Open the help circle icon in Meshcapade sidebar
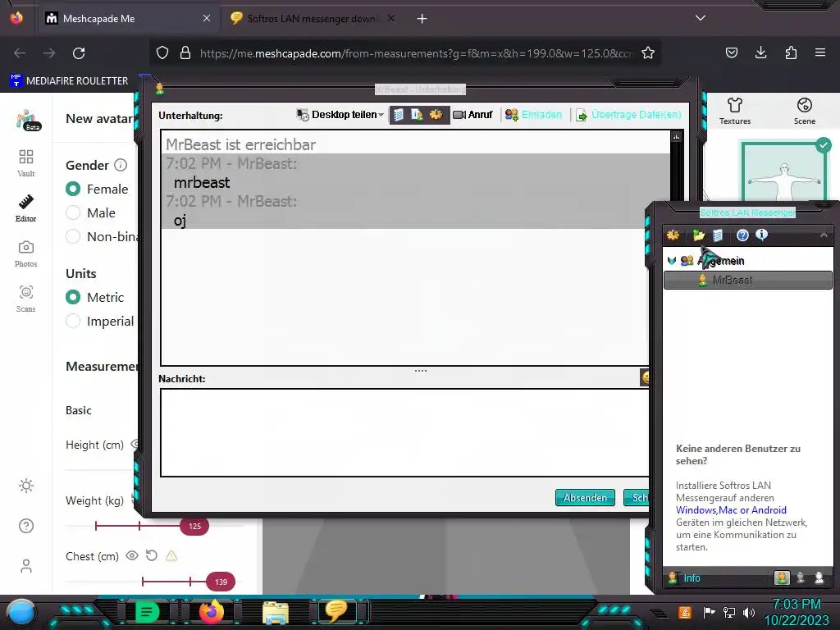The width and height of the screenshot is (840, 630). [25, 526]
